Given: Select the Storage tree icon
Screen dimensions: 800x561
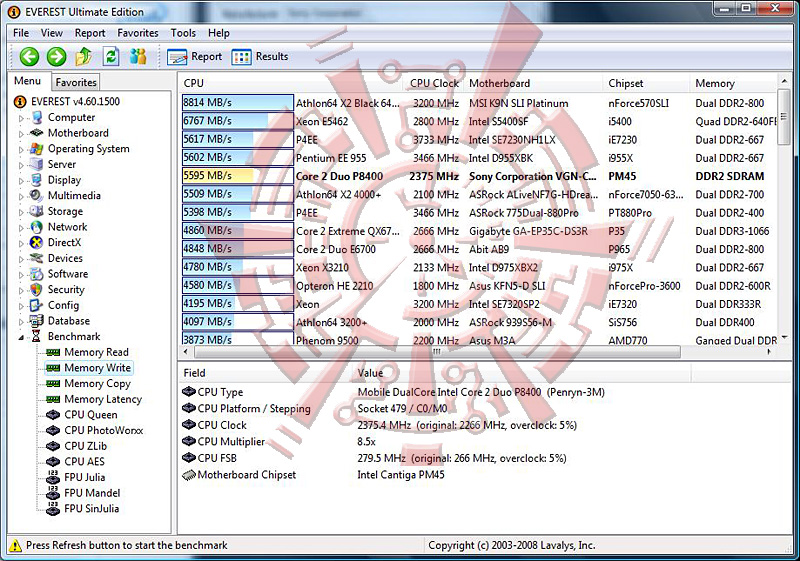Looking at the screenshot, I should point(37,211).
